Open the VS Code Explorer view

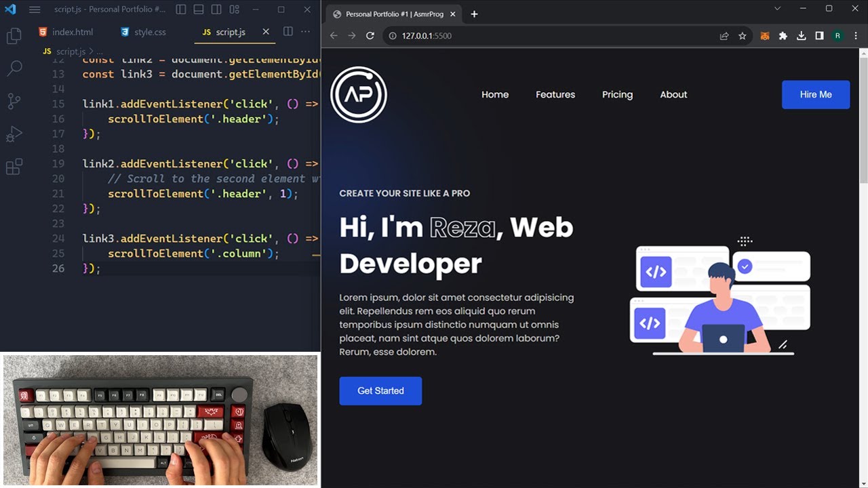14,37
